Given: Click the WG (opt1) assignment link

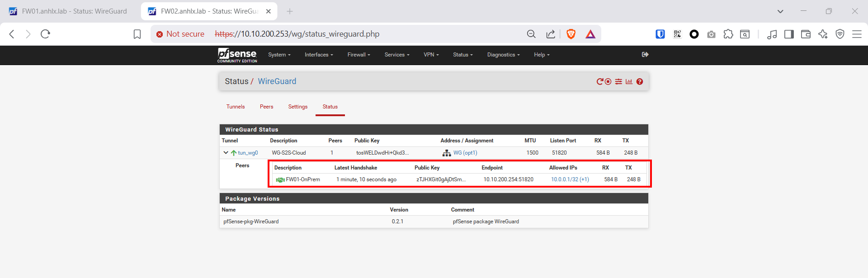Looking at the screenshot, I should (x=465, y=153).
